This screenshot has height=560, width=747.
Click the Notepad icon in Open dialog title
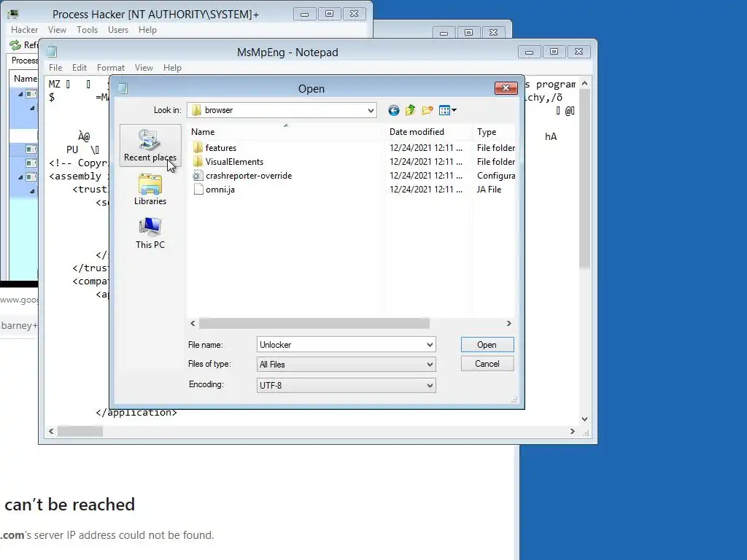click(x=123, y=88)
